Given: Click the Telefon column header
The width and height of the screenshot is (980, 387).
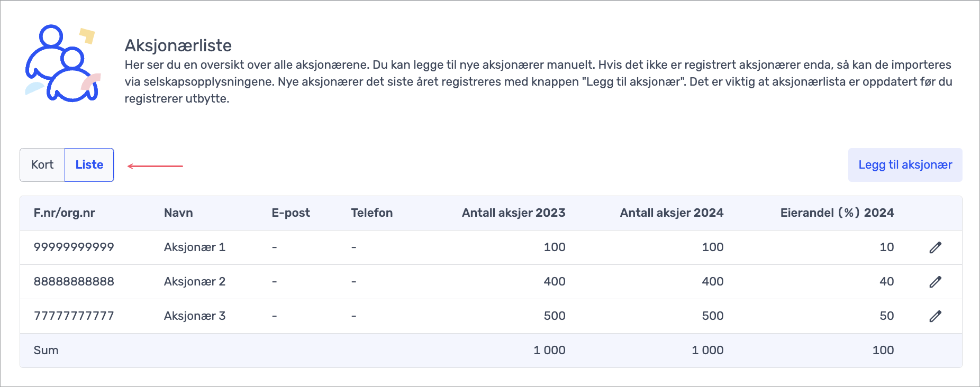Looking at the screenshot, I should point(371,213).
